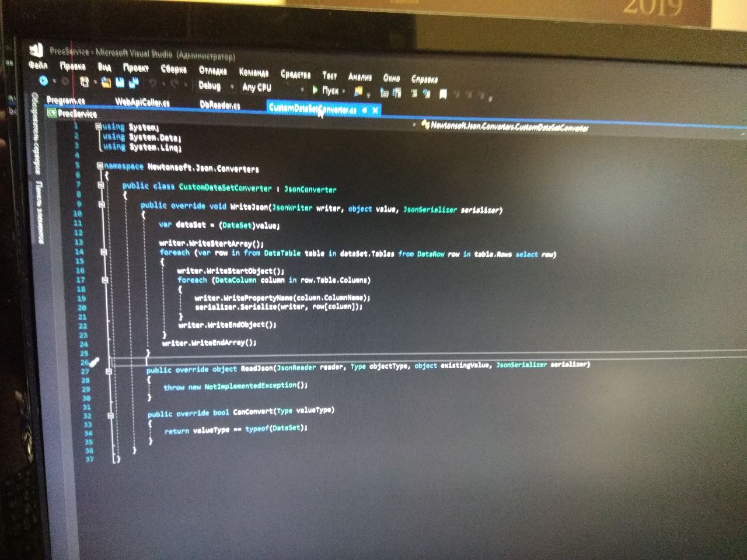747x560 pixels.
Task: Collapse the inner foreach DataColumn loop
Action: (105, 281)
